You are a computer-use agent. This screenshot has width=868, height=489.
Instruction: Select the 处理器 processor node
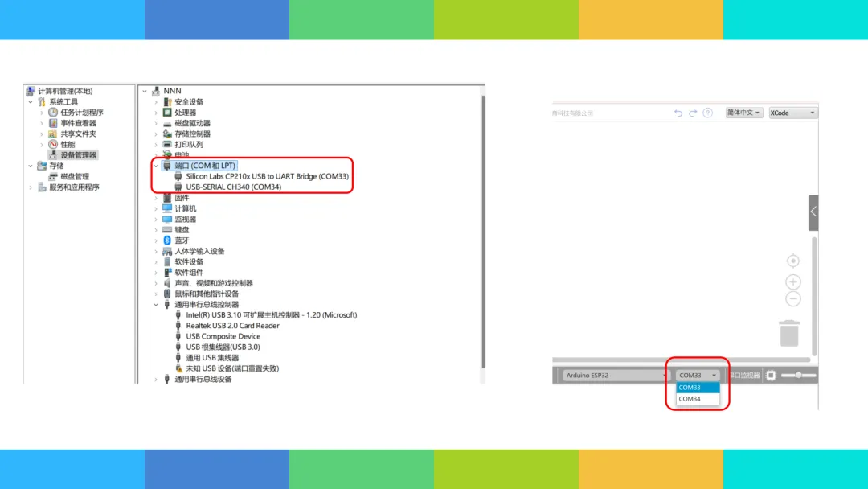click(186, 113)
